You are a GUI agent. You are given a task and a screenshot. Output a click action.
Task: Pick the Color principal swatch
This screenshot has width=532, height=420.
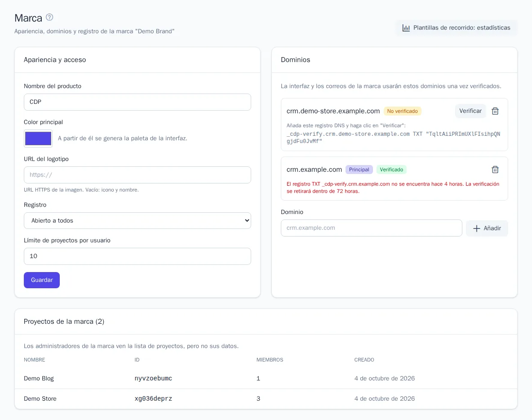click(38, 139)
